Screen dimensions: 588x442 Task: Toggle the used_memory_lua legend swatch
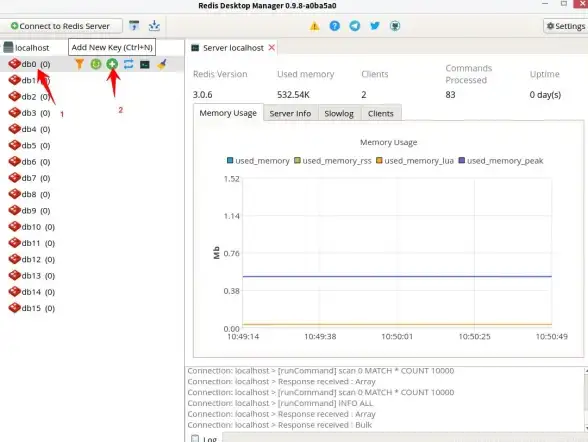pos(379,160)
